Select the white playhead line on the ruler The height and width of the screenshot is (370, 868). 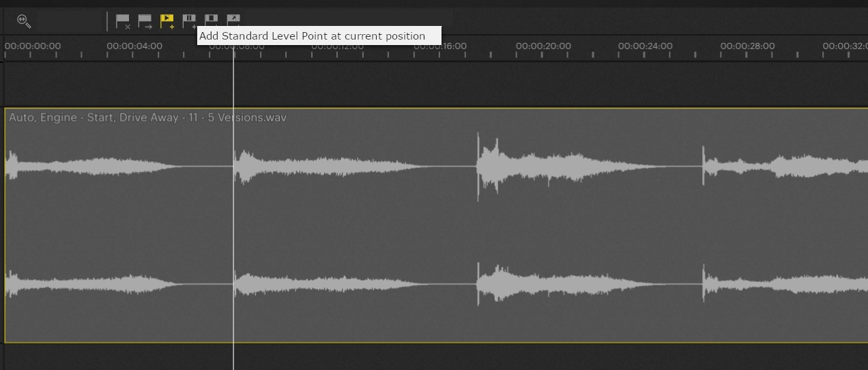click(x=233, y=53)
